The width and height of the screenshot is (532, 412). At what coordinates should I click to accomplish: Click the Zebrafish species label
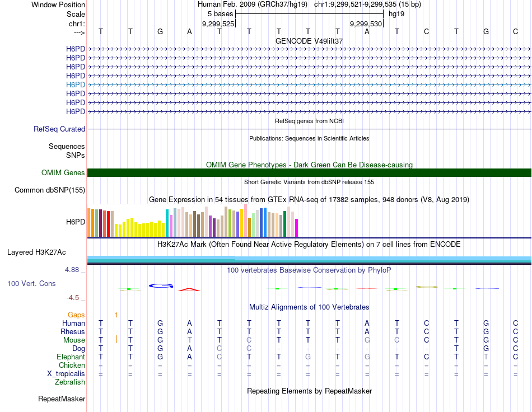(70, 382)
